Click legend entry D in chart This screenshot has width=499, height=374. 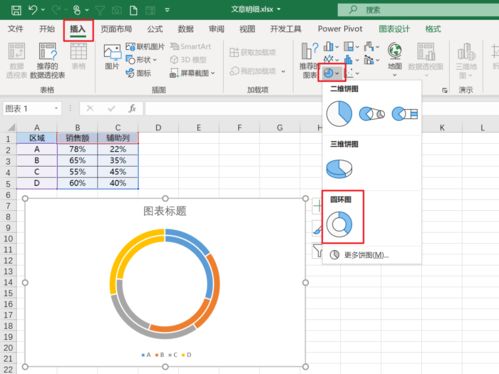point(187,355)
